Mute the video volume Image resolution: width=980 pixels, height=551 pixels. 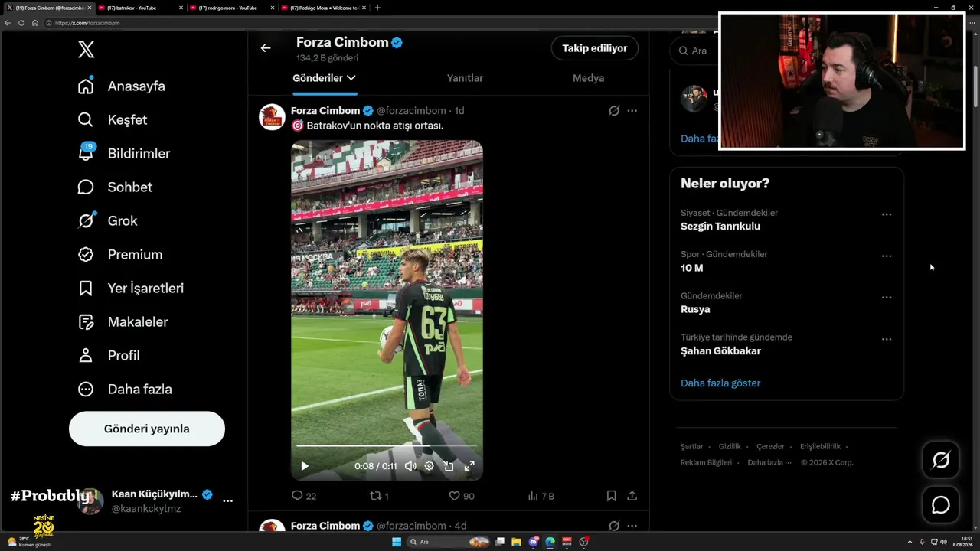(410, 466)
